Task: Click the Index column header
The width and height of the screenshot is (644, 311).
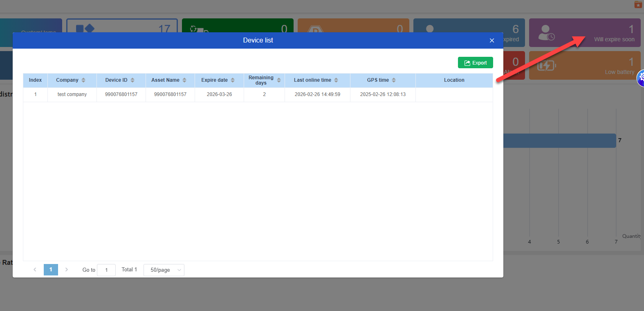Action: [35, 80]
